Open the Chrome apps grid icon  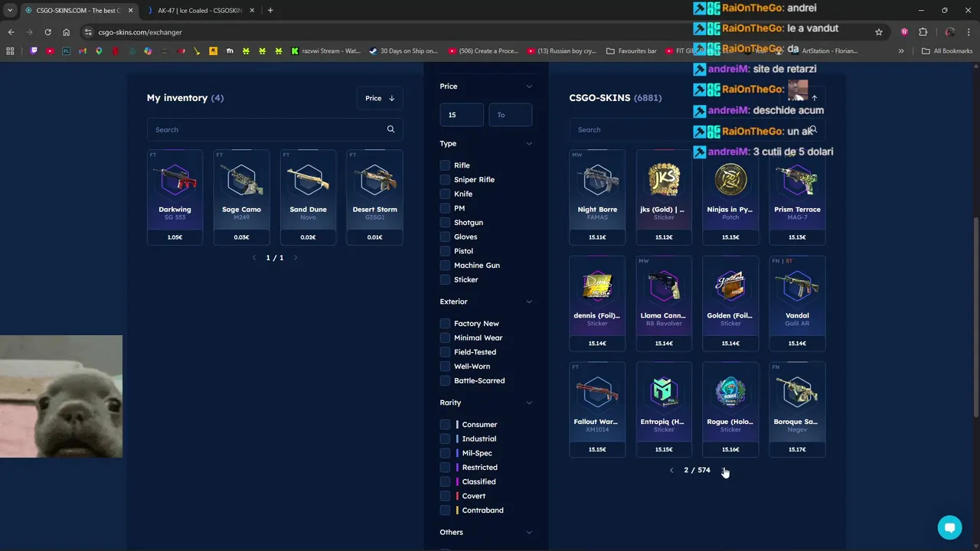tap(10, 51)
